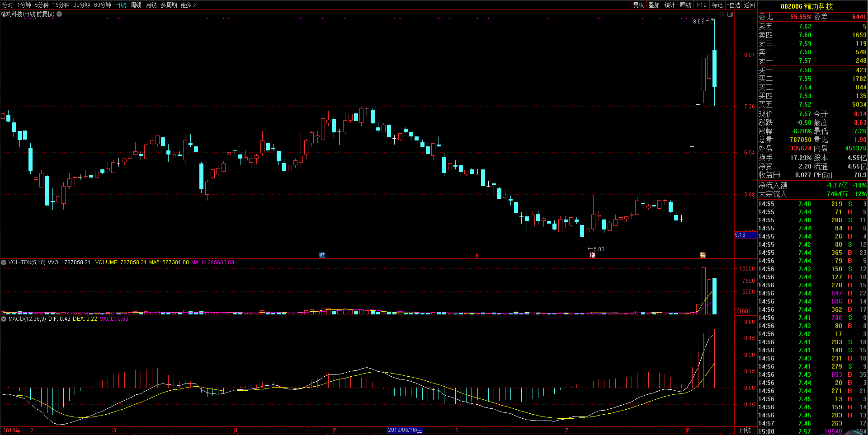The image size is (868, 435).
Task: Select the 60分钟 period tab
Action: (103, 5)
